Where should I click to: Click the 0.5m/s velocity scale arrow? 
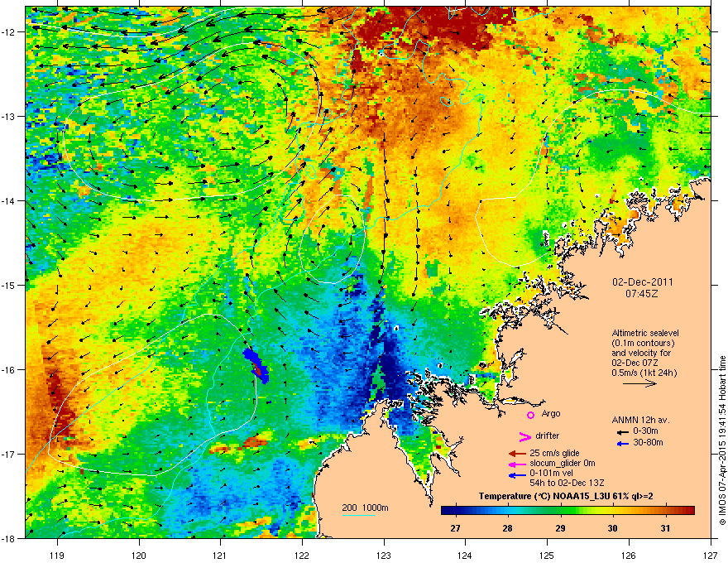click(x=639, y=383)
